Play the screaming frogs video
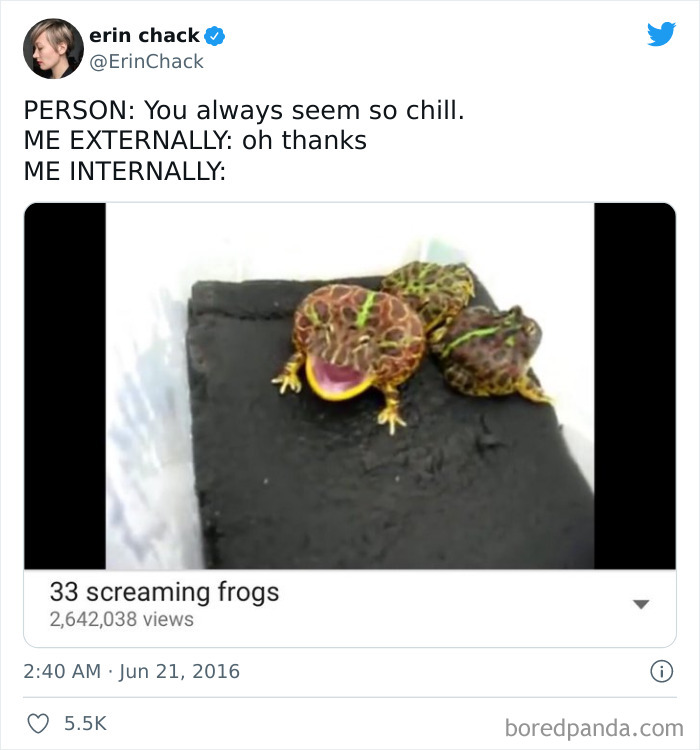 [350, 386]
